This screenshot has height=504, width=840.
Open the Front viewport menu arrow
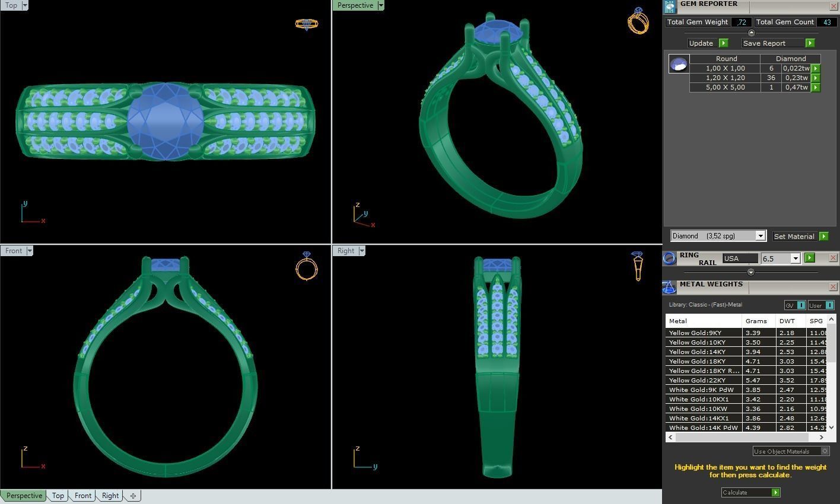pyautogui.click(x=30, y=251)
